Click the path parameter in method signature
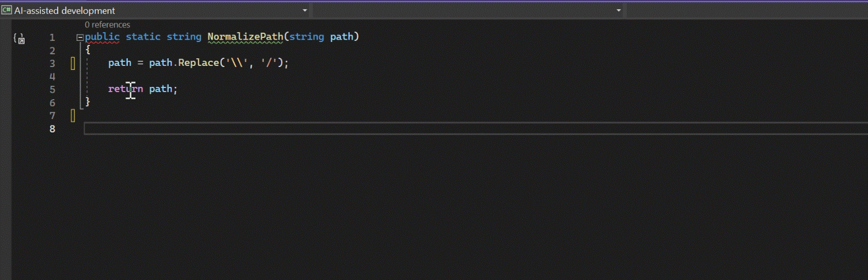Screen dimensions: 868x280 point(341,37)
